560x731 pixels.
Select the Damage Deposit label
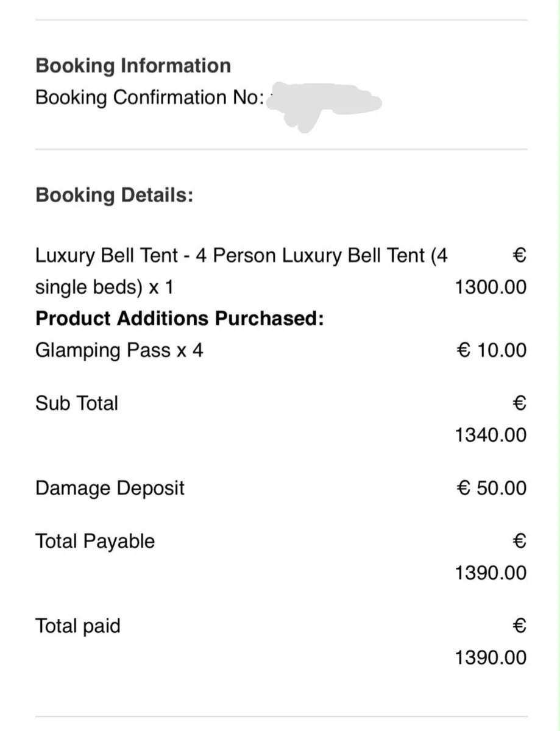click(110, 488)
